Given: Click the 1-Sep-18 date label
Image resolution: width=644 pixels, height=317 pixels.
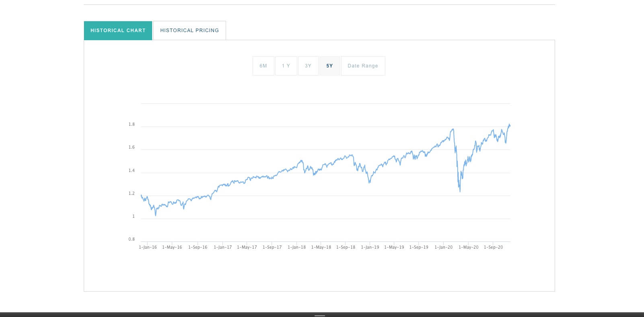Looking at the screenshot, I should (346, 247).
